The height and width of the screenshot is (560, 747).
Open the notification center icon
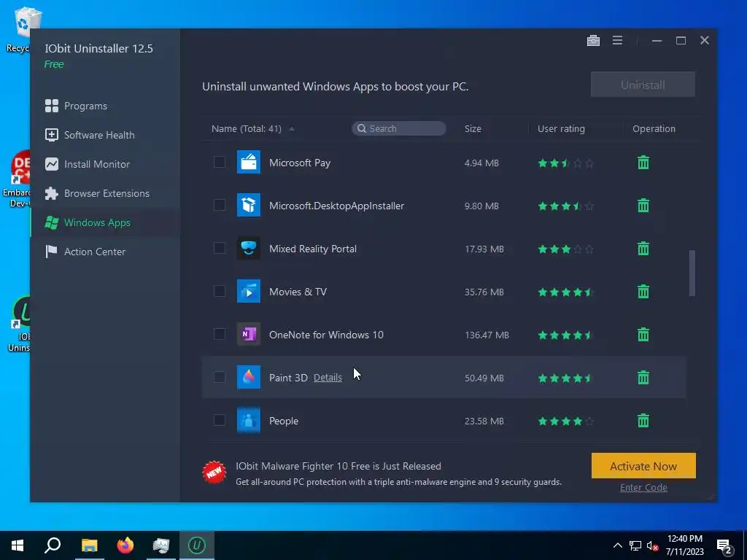(724, 547)
